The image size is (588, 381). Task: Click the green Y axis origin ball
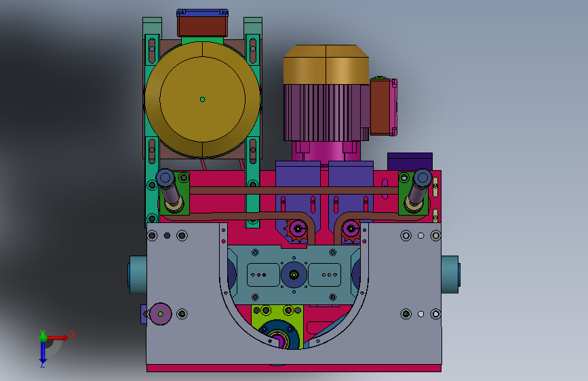click(43, 337)
